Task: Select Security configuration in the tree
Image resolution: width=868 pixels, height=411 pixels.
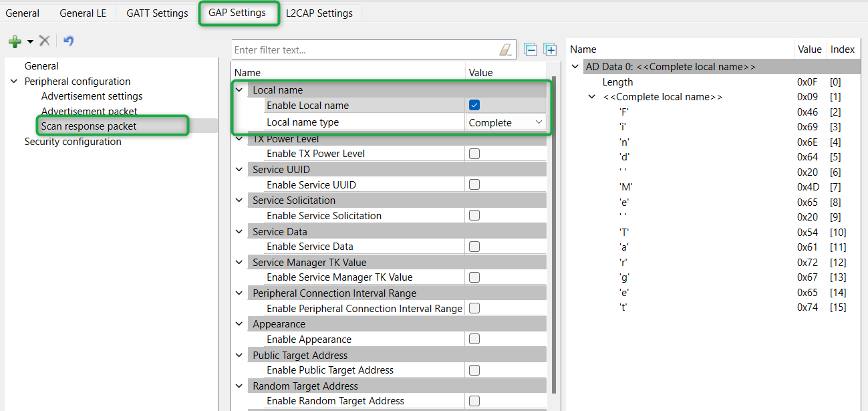Action: (x=73, y=142)
